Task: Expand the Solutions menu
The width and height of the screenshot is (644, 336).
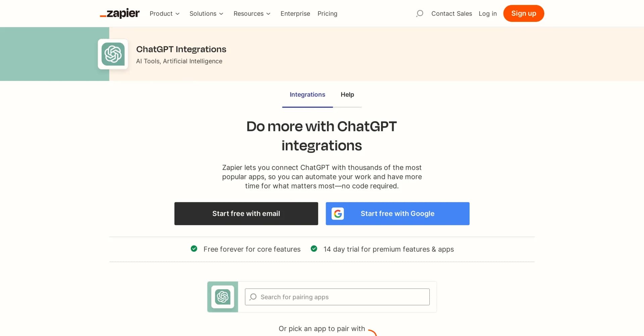Action: point(207,13)
